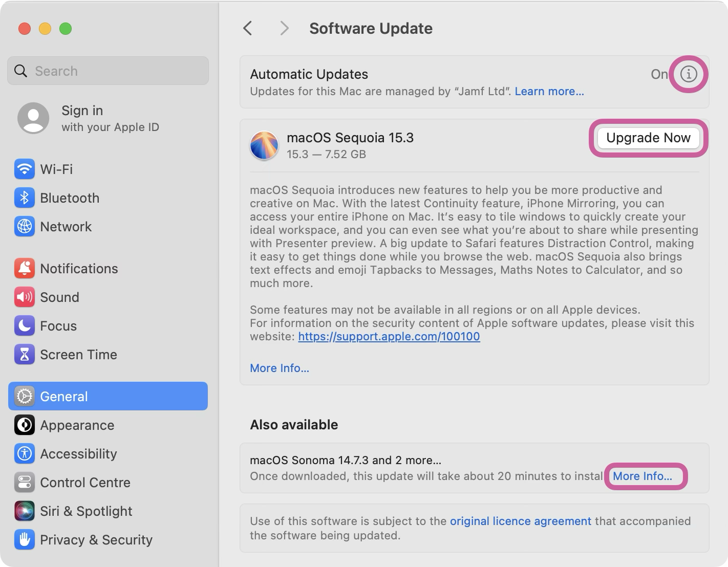Select the Focus moon icon
The image size is (728, 567).
point(25,325)
